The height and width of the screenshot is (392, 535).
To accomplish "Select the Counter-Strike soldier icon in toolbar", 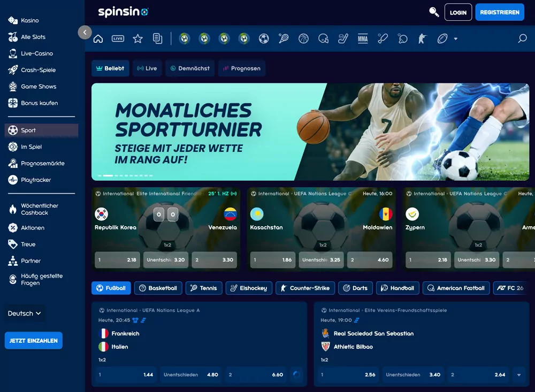I will tap(423, 39).
